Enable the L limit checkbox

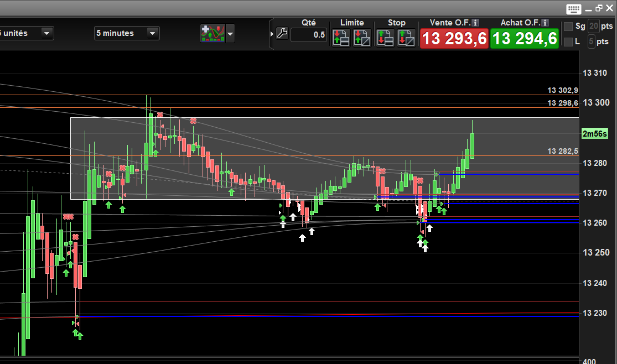[x=568, y=41]
